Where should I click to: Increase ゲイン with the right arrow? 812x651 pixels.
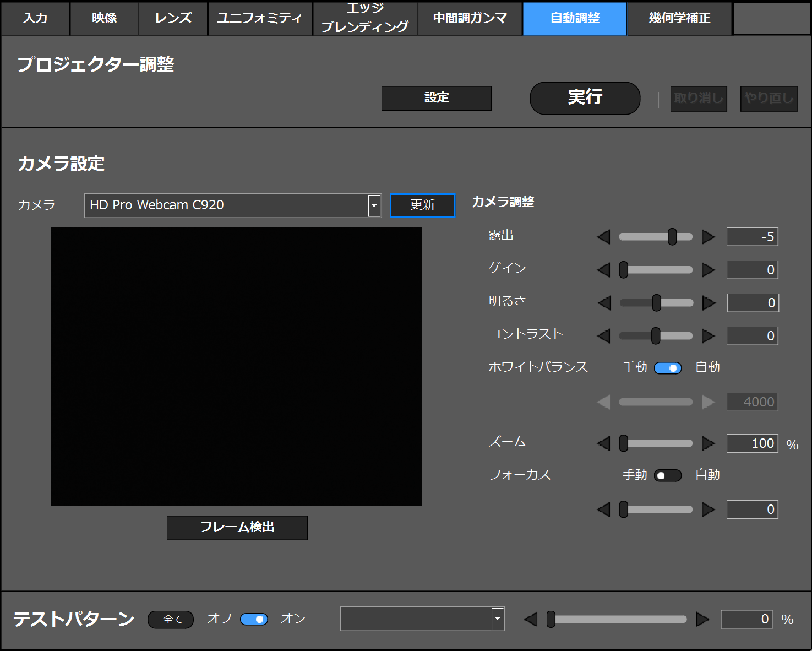[708, 270]
